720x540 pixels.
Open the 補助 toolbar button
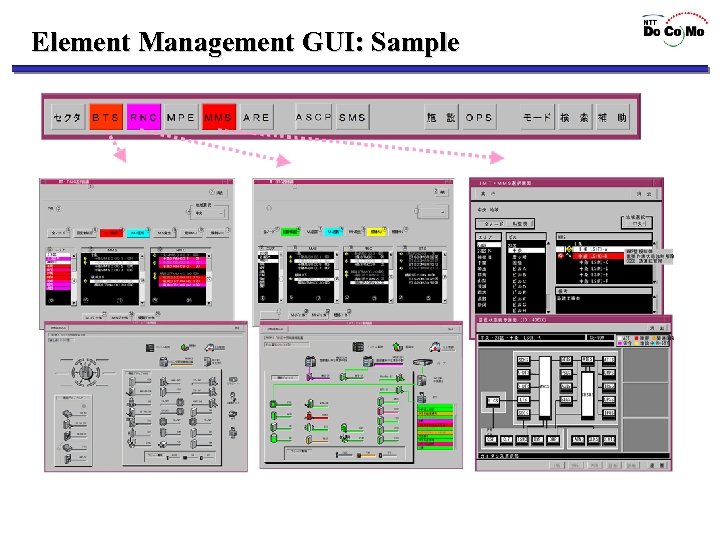(x=613, y=118)
